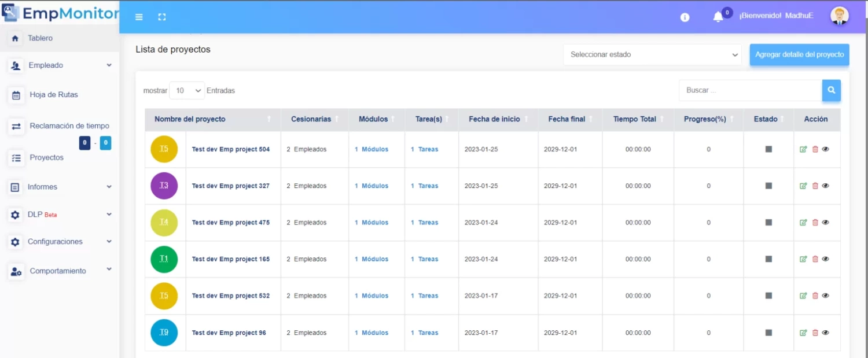Click Agregar detalle del proyecto button
The width and height of the screenshot is (868, 358).
click(x=799, y=54)
